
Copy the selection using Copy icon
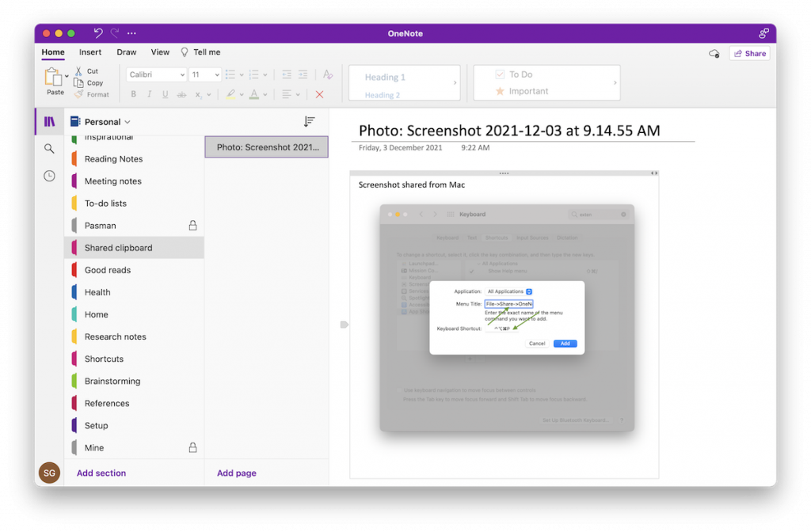[78, 82]
